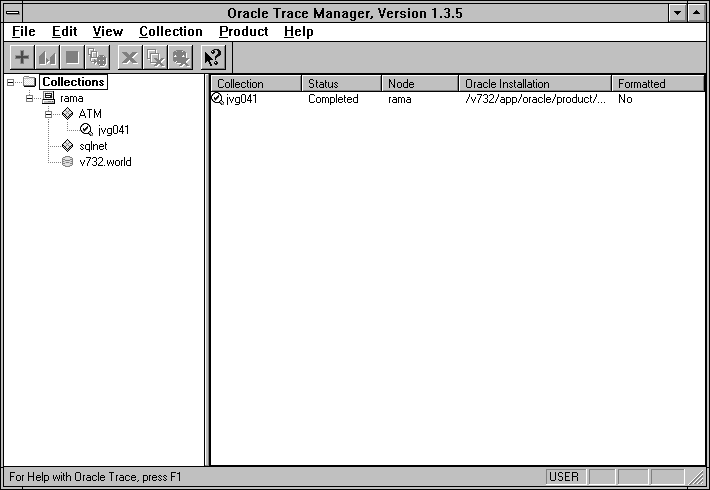The image size is (710, 490).
Task: Sort by the Node column header
Action: pos(420,84)
